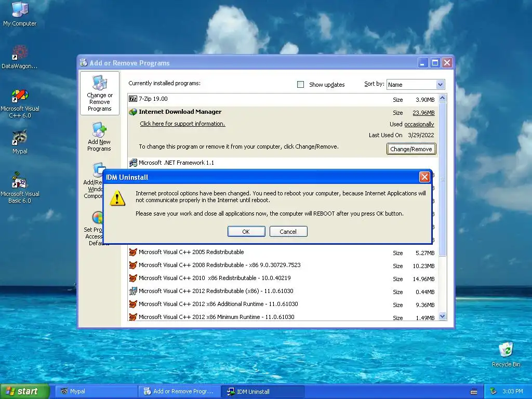The image size is (532, 399).
Task: Maximize the Add or Remove Programs window
Action: (x=435, y=62)
